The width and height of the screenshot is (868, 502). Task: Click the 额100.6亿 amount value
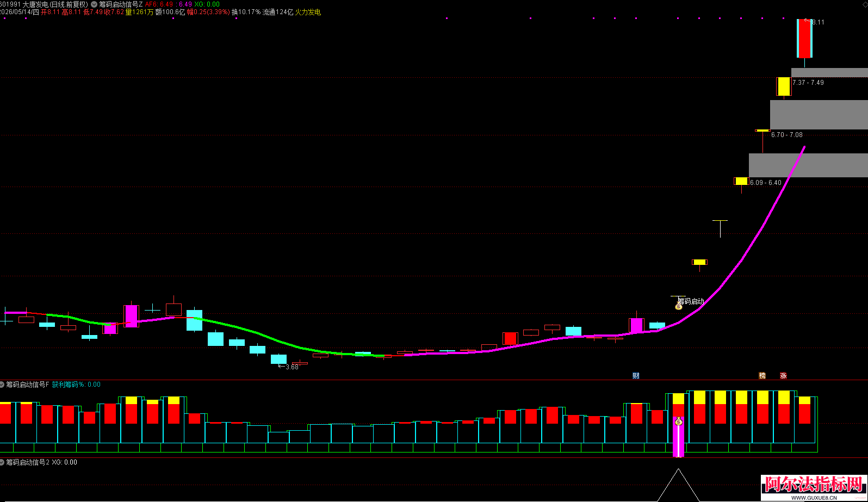pyautogui.click(x=170, y=12)
